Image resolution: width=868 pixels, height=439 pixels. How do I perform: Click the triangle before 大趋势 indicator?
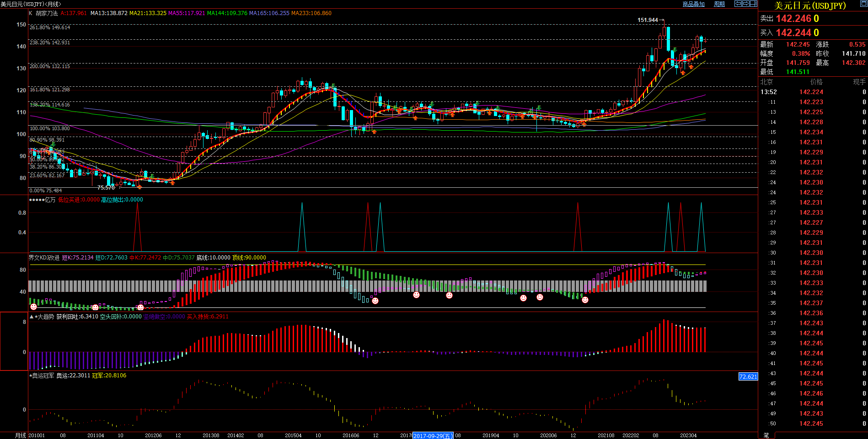[x=32, y=317]
